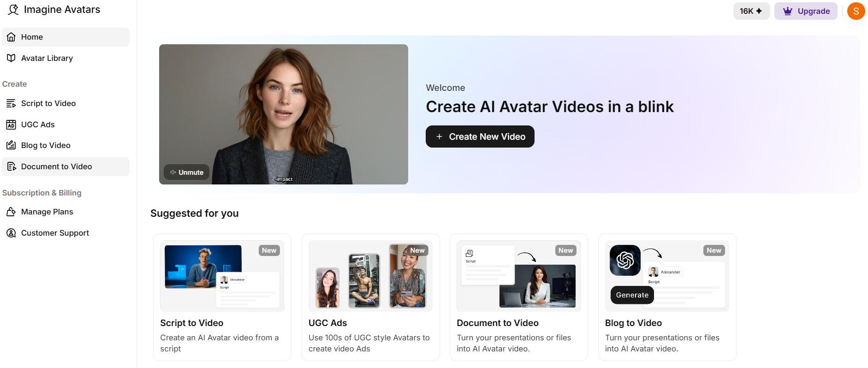
Task: Click the 16K credits badge
Action: point(751,11)
